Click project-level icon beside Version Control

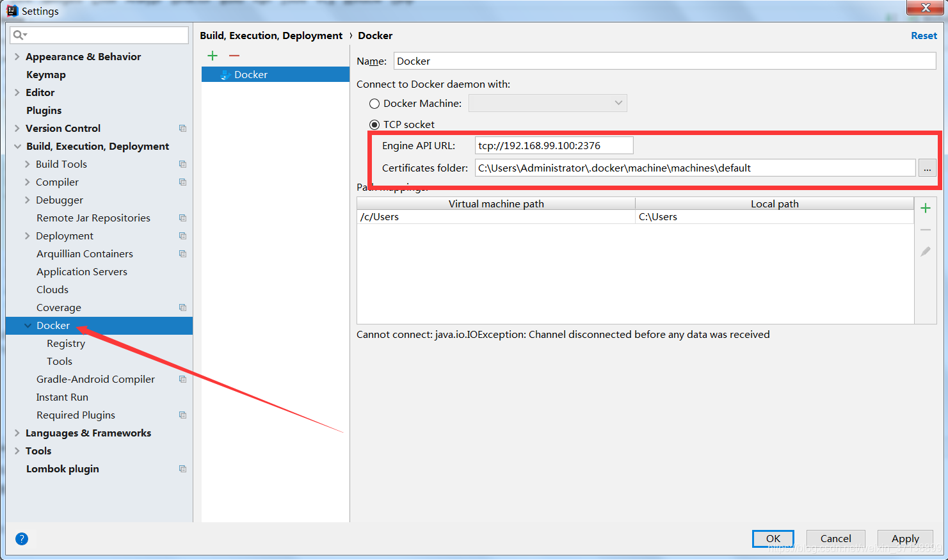pyautogui.click(x=182, y=129)
